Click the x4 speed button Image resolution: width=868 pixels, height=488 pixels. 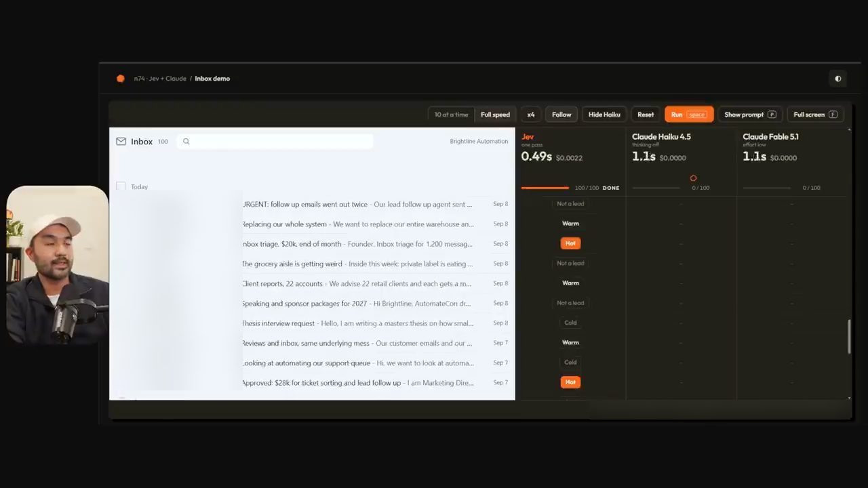[531, 115]
